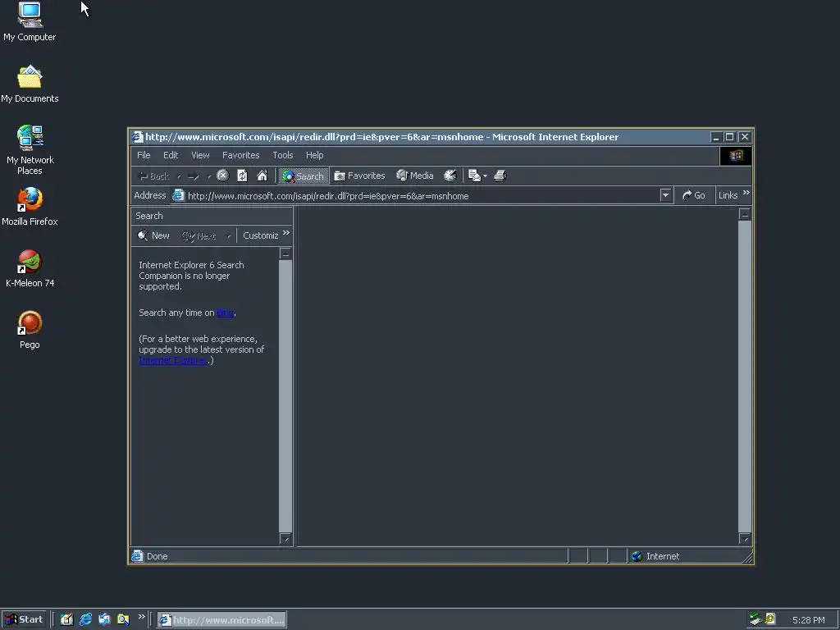
Task: Click the Search pane header label
Action: pos(149,216)
